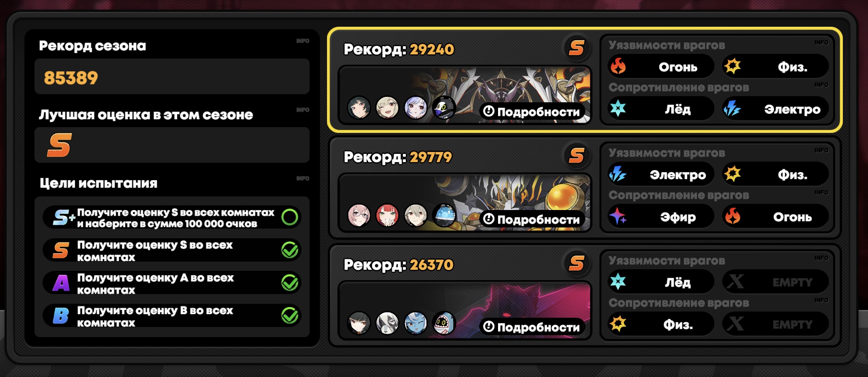The width and height of the screenshot is (868, 377).
Task: Open Подробности for record 29240
Action: pyautogui.click(x=532, y=112)
